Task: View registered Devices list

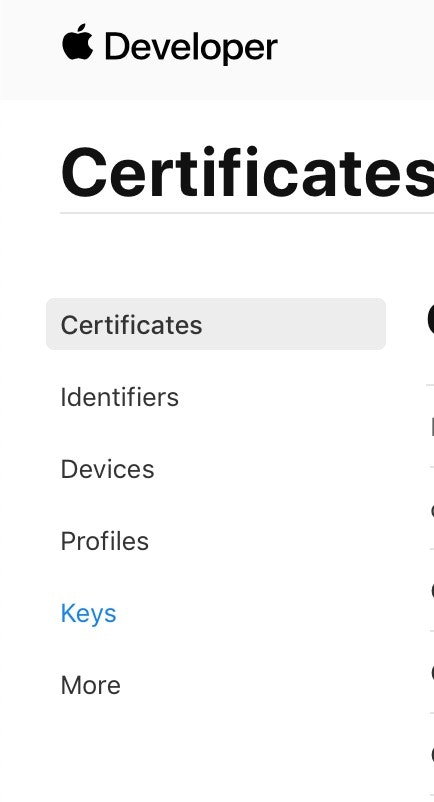Action: coord(107,469)
